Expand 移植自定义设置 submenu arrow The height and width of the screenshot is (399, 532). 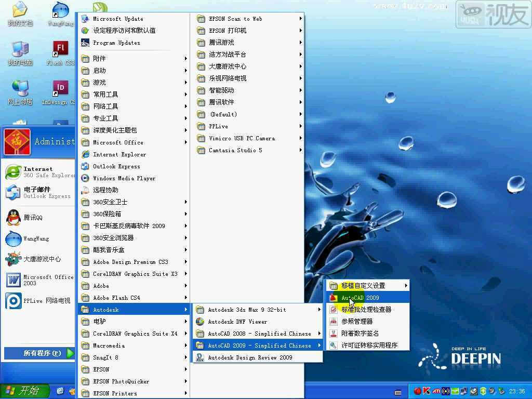click(x=406, y=286)
